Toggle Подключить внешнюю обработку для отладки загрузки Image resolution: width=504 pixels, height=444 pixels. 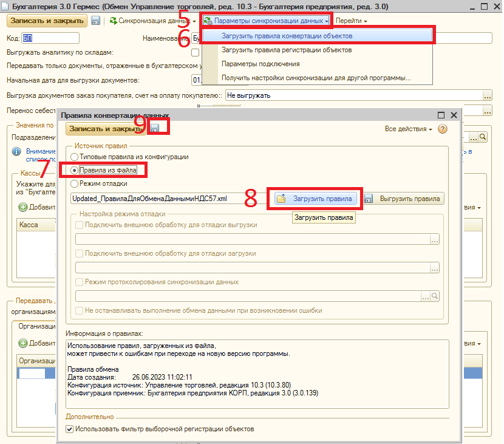coord(79,253)
